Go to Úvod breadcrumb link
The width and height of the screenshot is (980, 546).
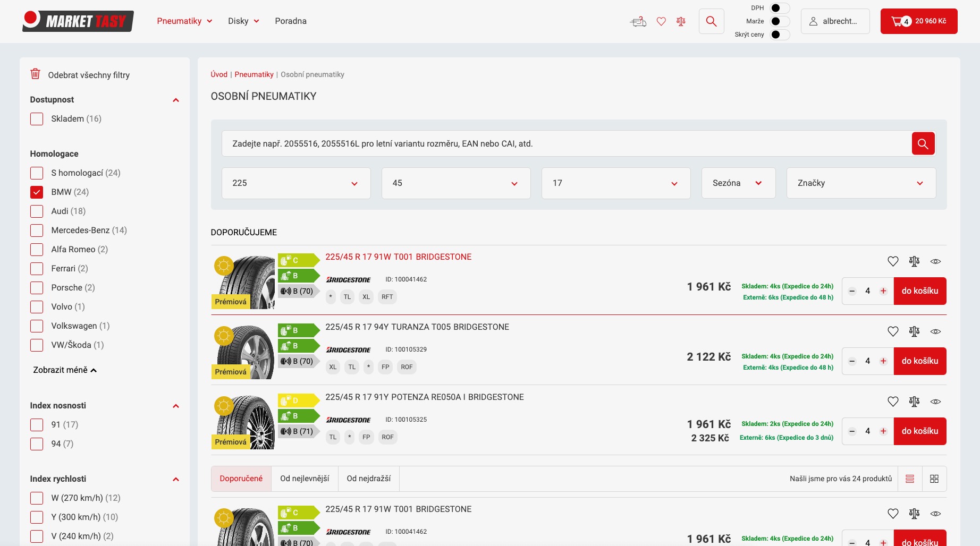pos(219,74)
